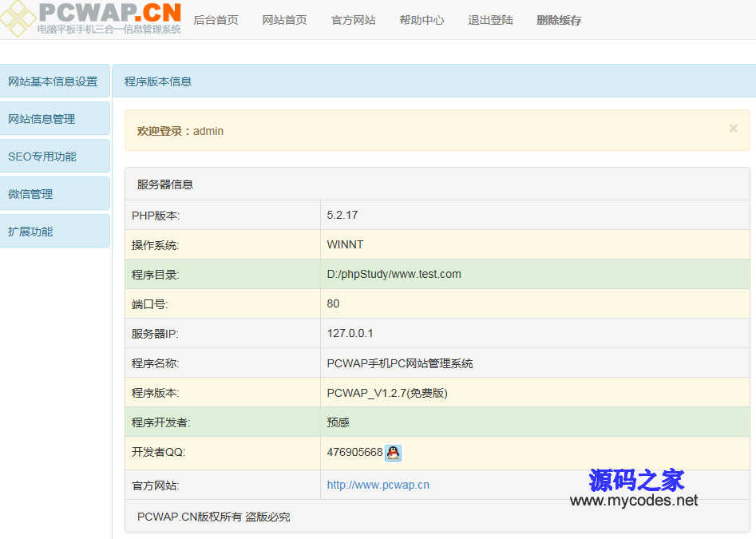Go to 后台首页 in the top navigation
Screen dimensions: 756x539
[216, 20]
